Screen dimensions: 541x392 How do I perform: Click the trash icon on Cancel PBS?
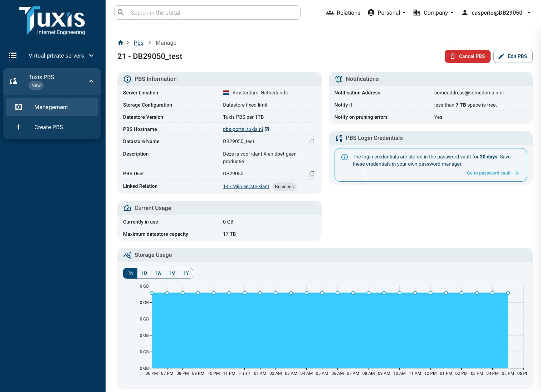pyautogui.click(x=453, y=56)
